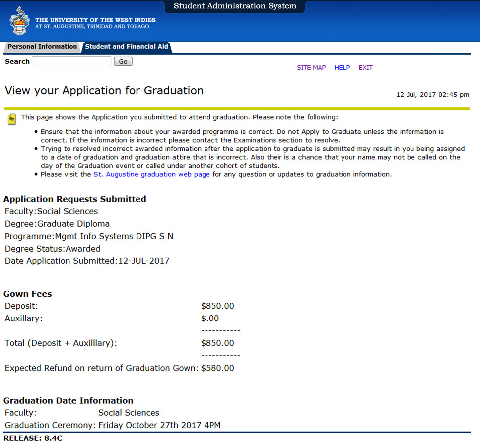Screen dimensions: 480x448
Task: Click the 'Search' label
Action: [x=17, y=61]
